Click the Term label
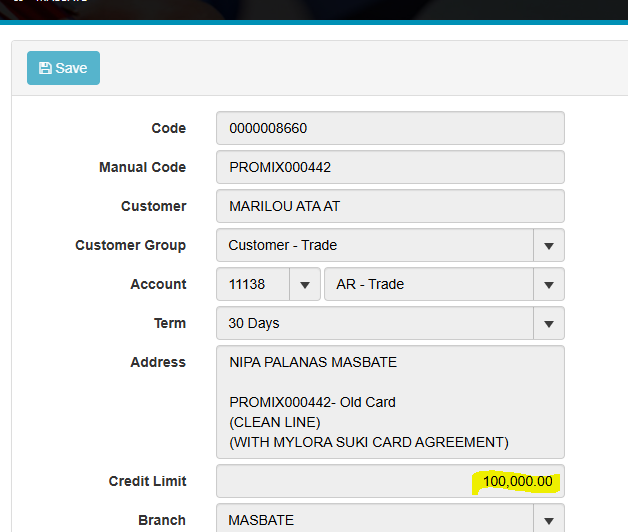The width and height of the screenshot is (628, 532). 169,323
